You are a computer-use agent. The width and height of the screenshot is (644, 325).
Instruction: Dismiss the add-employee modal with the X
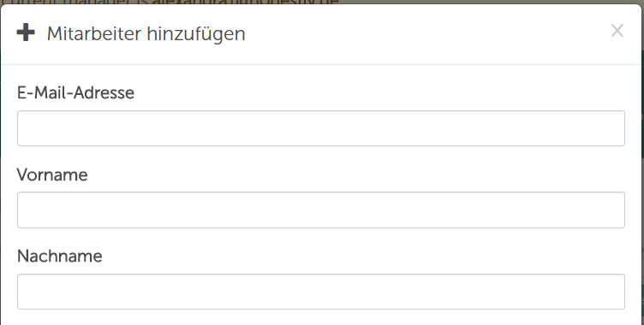tap(617, 31)
